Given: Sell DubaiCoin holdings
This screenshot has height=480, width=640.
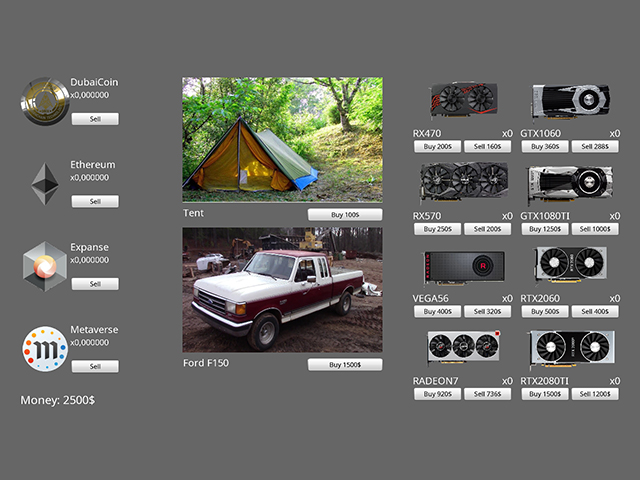Looking at the screenshot, I should (x=95, y=119).
